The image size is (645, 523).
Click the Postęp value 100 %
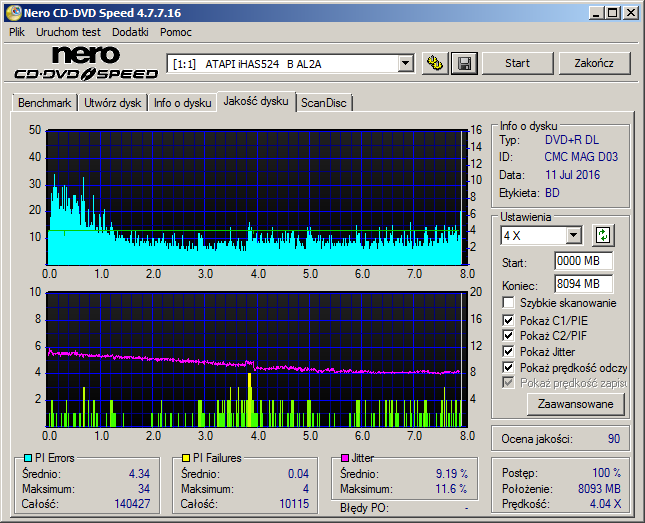606,473
